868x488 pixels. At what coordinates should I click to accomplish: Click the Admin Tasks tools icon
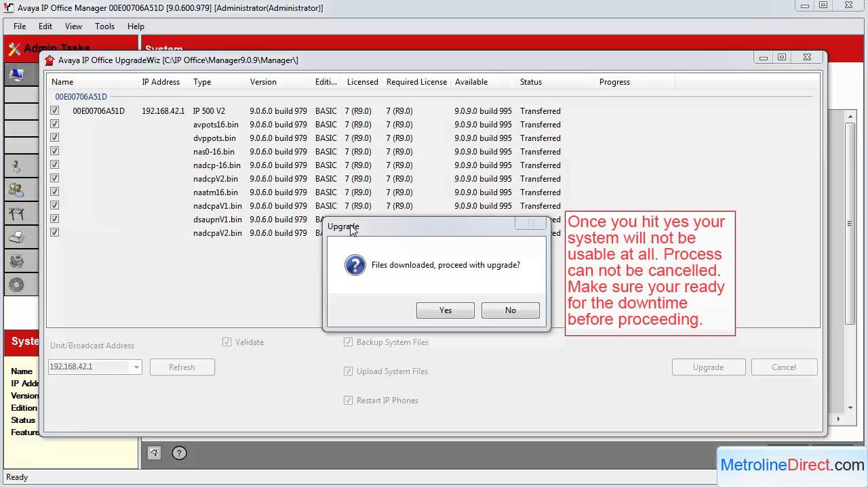[x=14, y=49]
